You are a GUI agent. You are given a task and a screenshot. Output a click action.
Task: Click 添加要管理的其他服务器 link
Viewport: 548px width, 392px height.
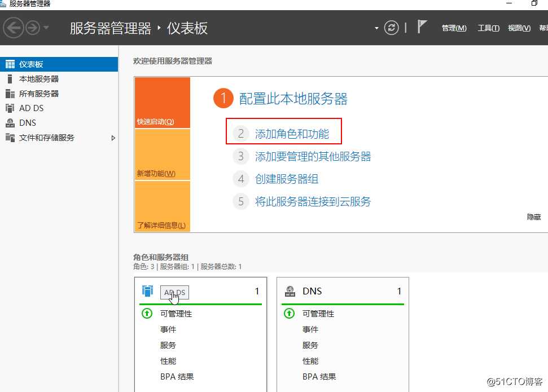313,157
